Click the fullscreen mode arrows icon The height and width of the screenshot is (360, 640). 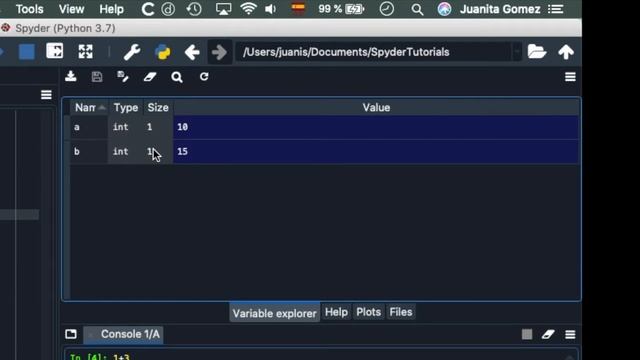pyautogui.click(x=85, y=52)
